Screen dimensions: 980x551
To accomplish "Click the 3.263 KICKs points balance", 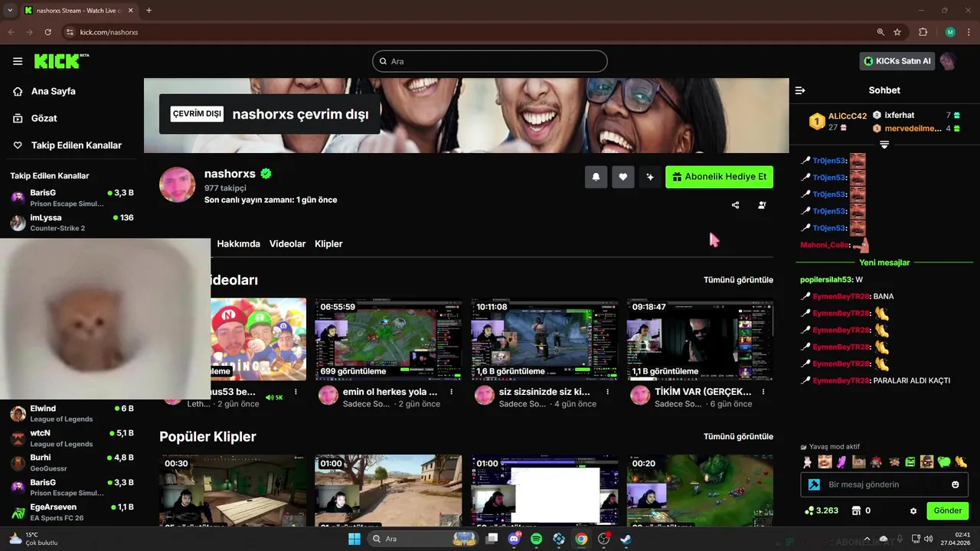I will [x=821, y=510].
